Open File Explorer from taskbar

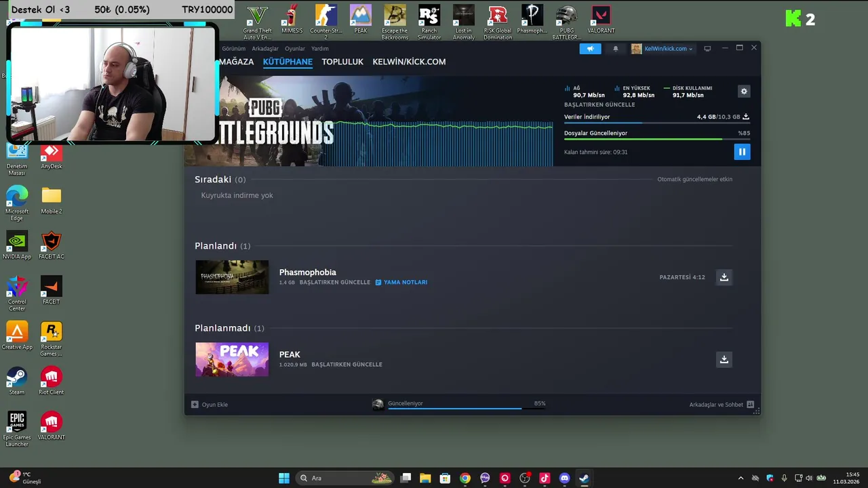coord(425,478)
